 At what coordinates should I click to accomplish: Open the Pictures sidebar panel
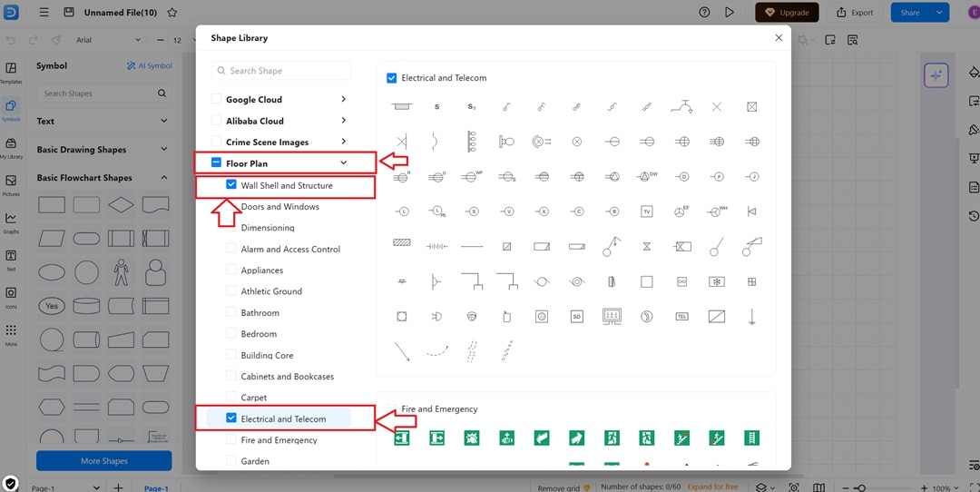pyautogui.click(x=11, y=185)
